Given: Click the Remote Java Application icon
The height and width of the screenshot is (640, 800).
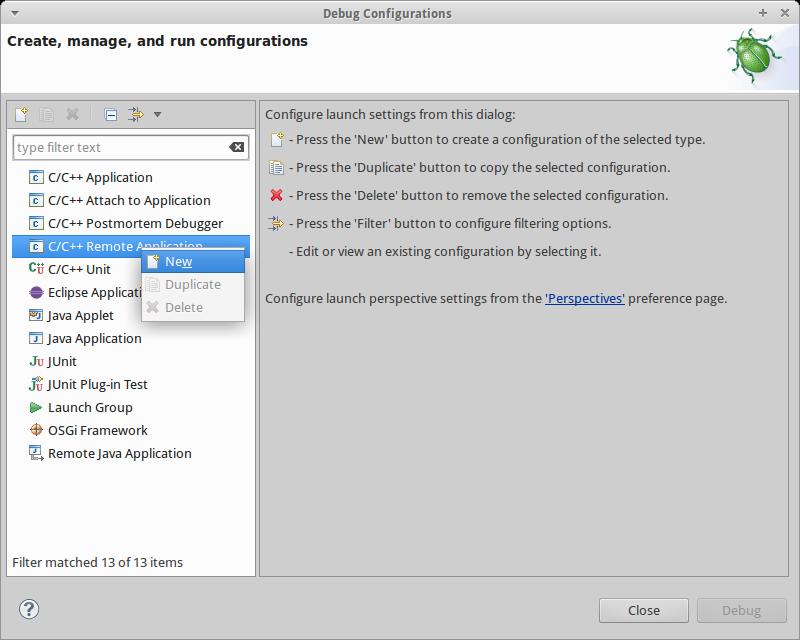Looking at the screenshot, I should (36, 453).
